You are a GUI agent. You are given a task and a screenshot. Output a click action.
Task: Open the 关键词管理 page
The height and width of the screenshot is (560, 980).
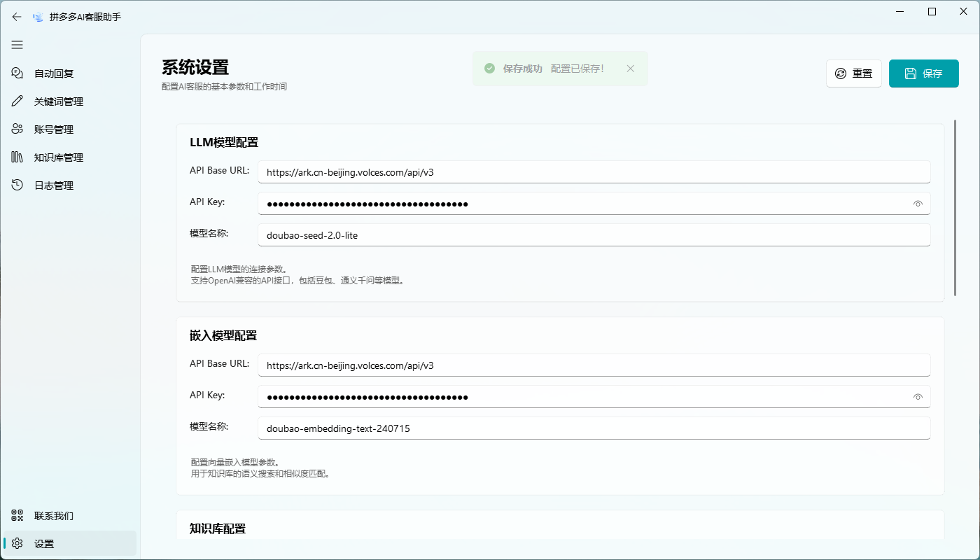[x=70, y=101]
